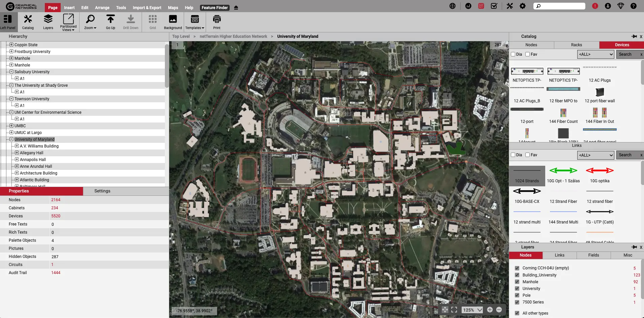Select the 10G optika red link swatch
This screenshot has width=644, height=318.
coord(600,170)
